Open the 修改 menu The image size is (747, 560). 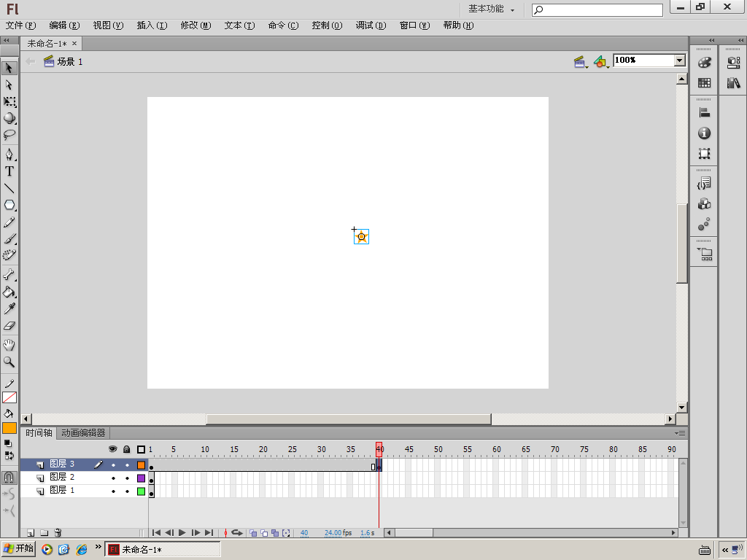click(x=195, y=26)
